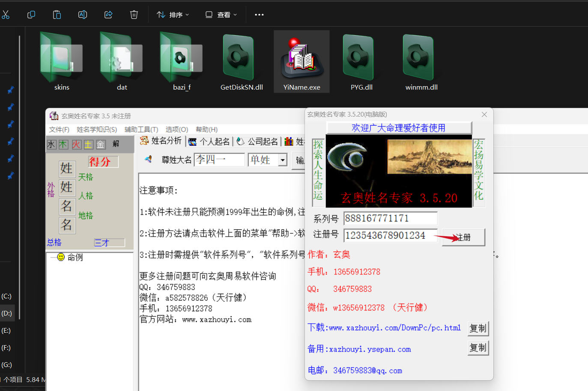The image size is (588, 391).
Task: Switch to the 个人起名 tab
Action: (209, 141)
